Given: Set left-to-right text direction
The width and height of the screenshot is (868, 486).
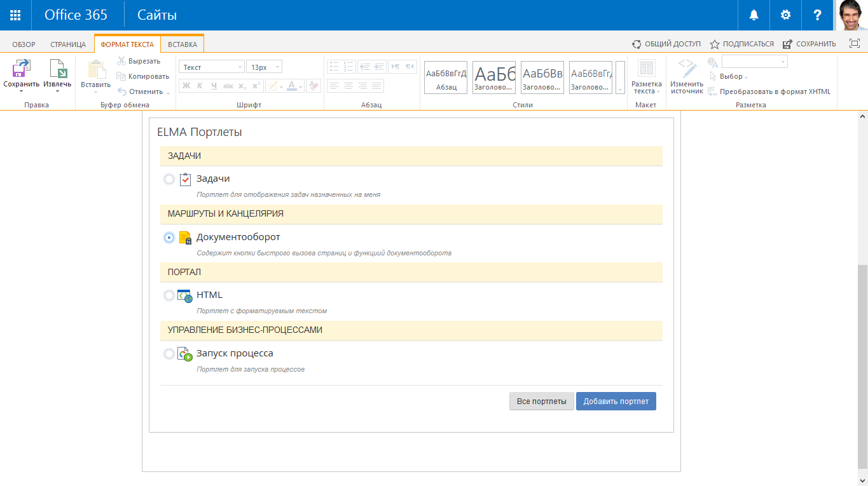Looking at the screenshot, I should pos(396,67).
